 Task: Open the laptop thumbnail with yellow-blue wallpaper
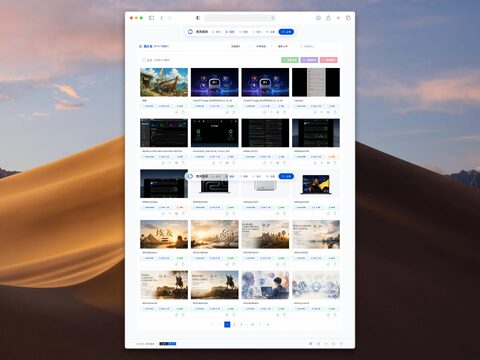[x=316, y=184]
